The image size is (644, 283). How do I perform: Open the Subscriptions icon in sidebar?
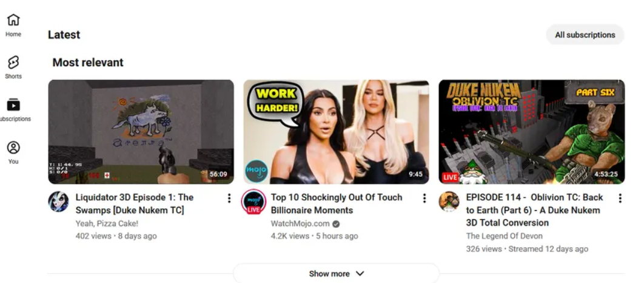pos(13,105)
